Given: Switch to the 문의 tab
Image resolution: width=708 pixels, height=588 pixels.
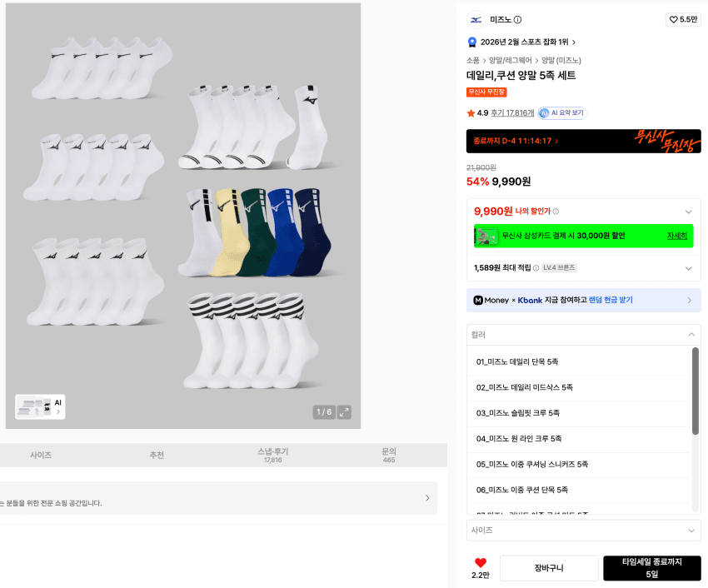Looking at the screenshot, I should click(389, 456).
